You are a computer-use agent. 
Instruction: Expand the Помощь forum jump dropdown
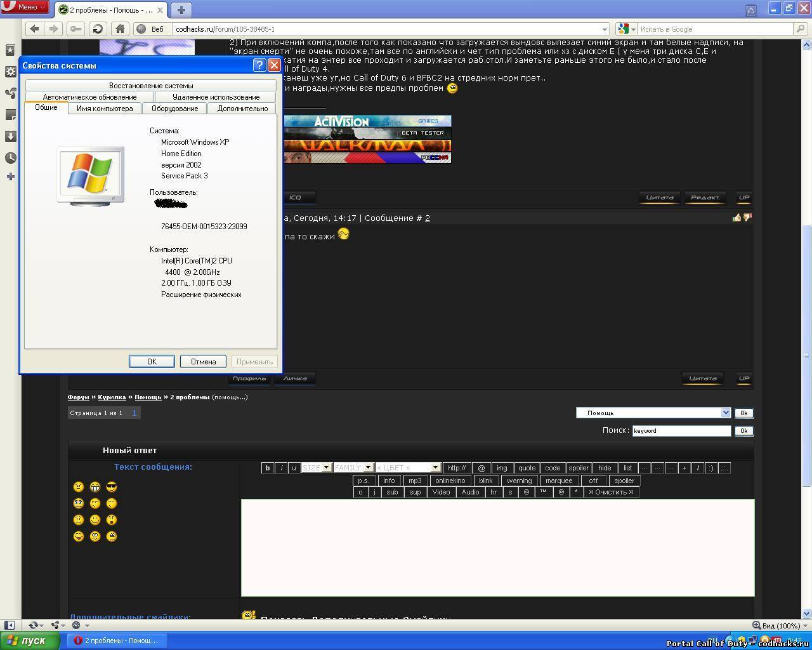653,413
